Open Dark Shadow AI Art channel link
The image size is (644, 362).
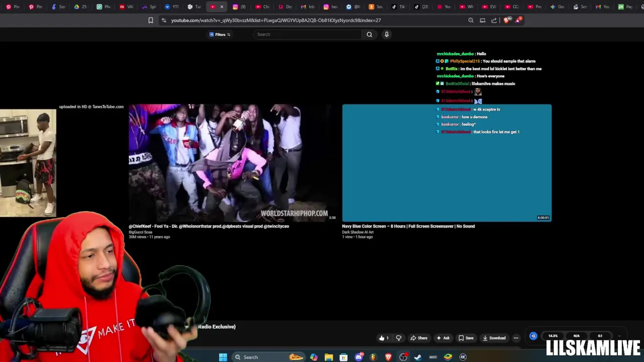(x=358, y=232)
